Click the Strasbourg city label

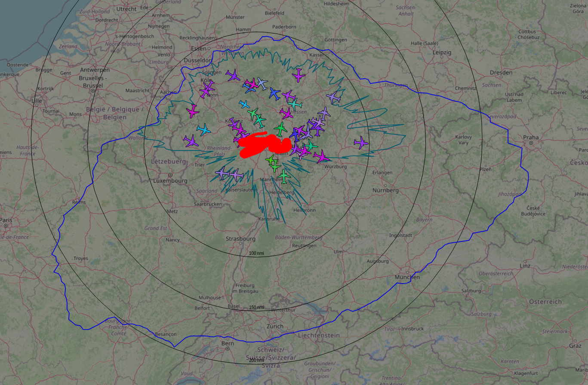tap(240, 239)
